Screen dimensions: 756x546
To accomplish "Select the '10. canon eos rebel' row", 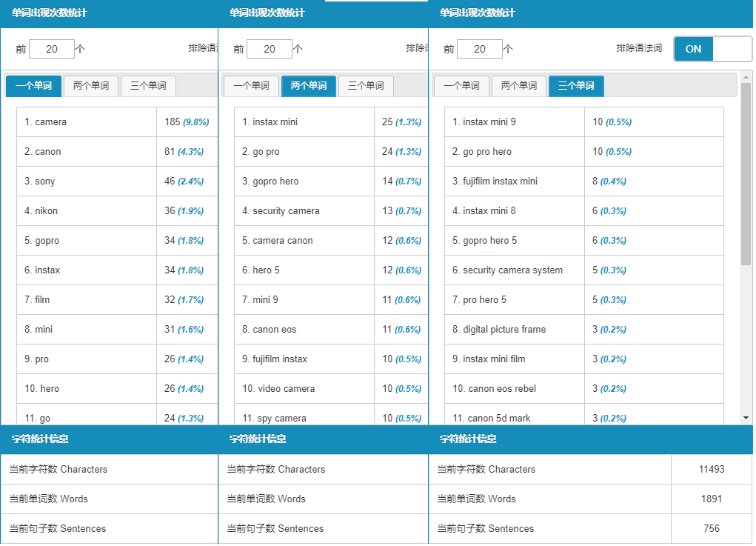I will click(x=584, y=388).
